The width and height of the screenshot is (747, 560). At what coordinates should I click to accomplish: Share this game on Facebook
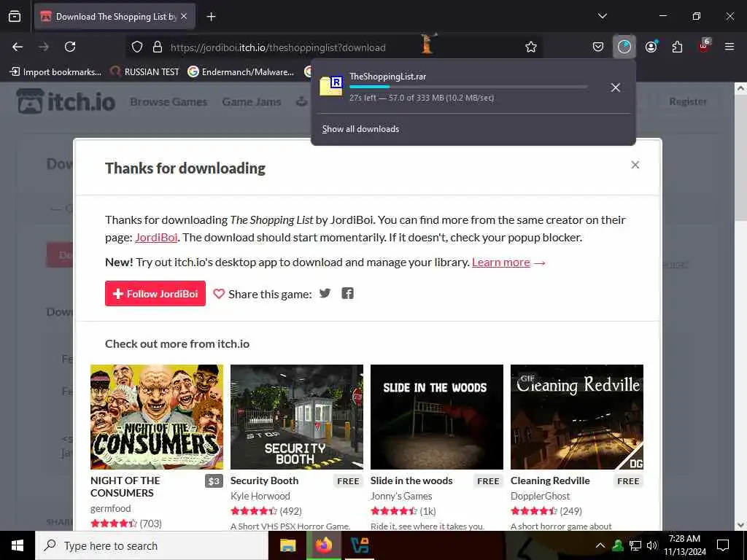(348, 293)
